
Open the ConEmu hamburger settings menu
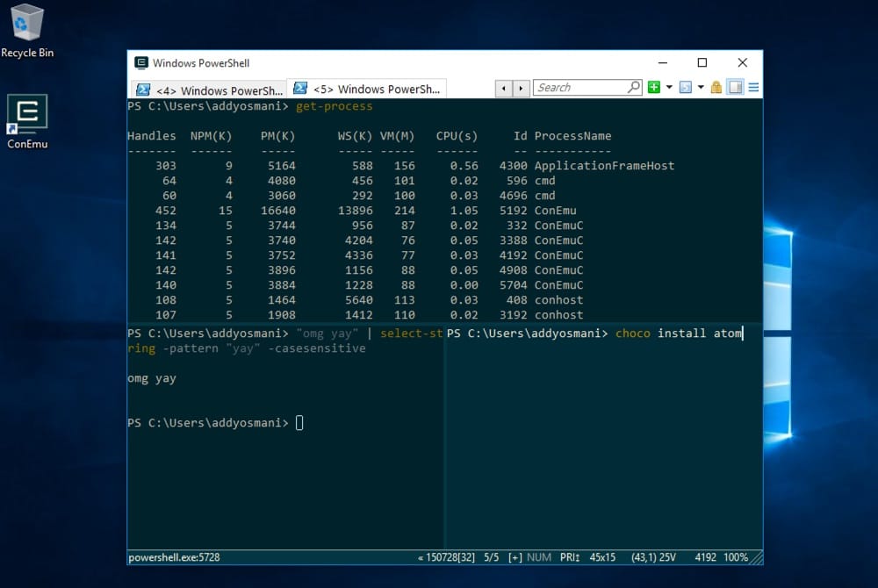click(753, 88)
